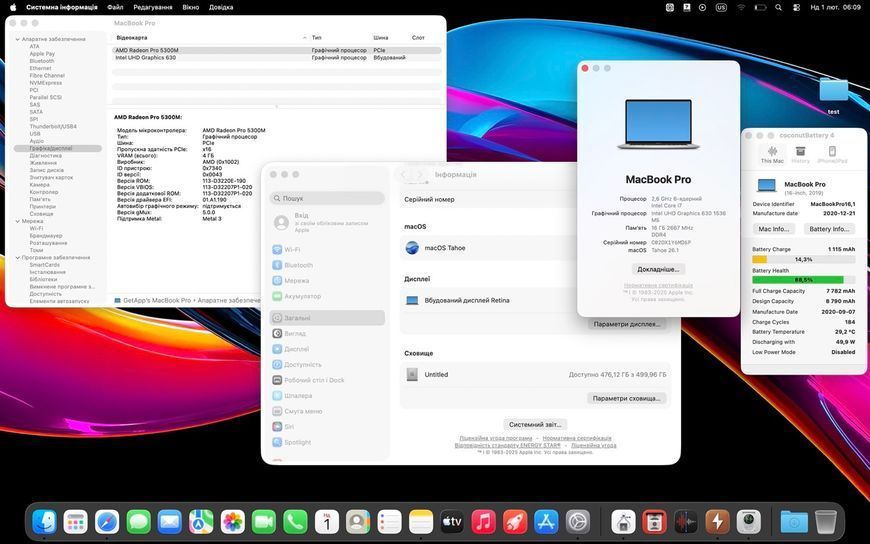The height and width of the screenshot is (544, 870).
Task: Switch to This Mac tab in coconutBattery
Action: [x=772, y=154]
